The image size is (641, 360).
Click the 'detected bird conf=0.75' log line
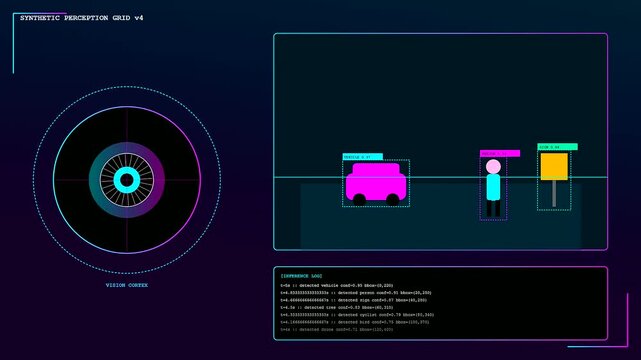(x=355, y=322)
